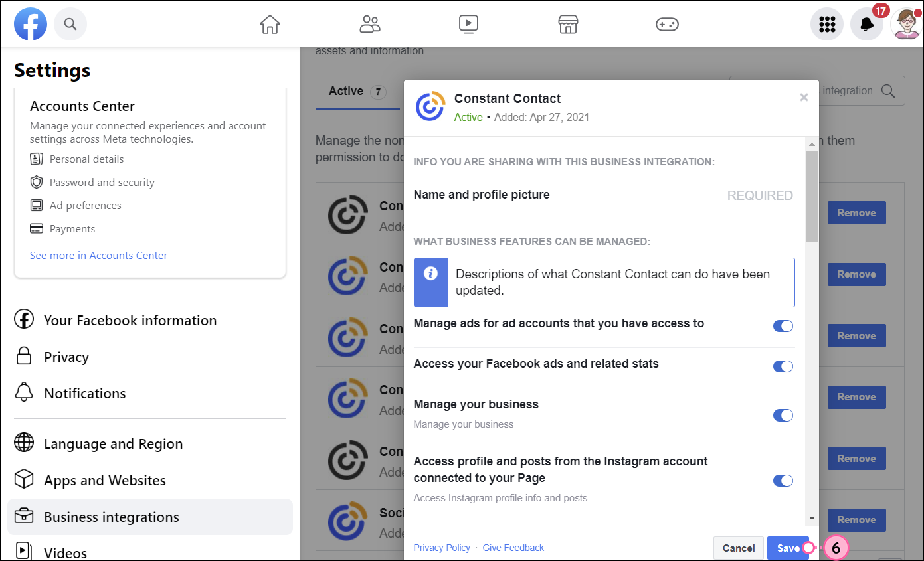Click the search magnifier in top bar
The width and height of the screenshot is (924, 561).
pyautogui.click(x=70, y=25)
